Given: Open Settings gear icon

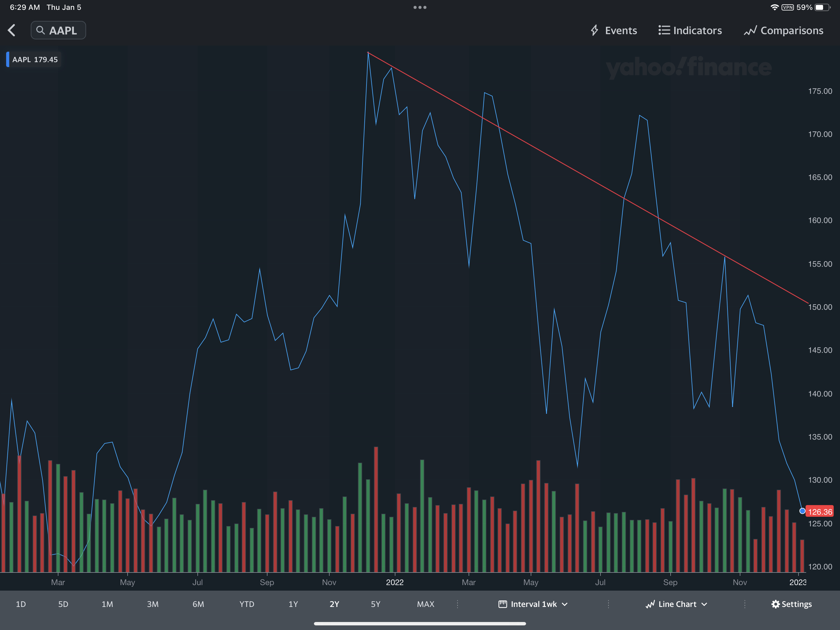Looking at the screenshot, I should point(775,604).
